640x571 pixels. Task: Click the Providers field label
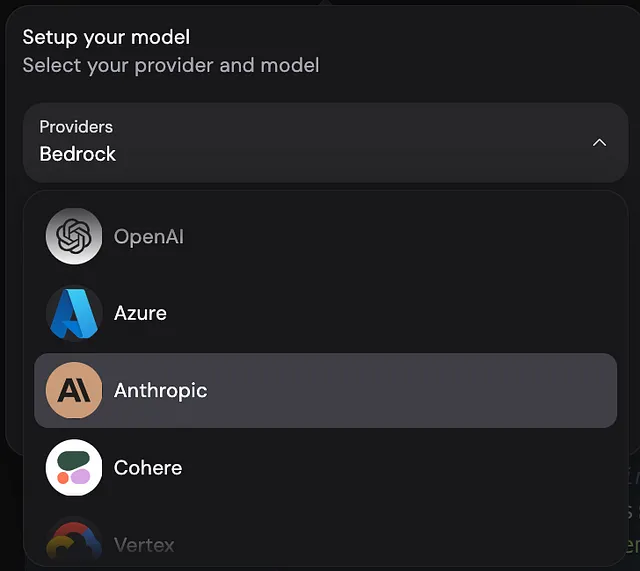[x=76, y=127]
